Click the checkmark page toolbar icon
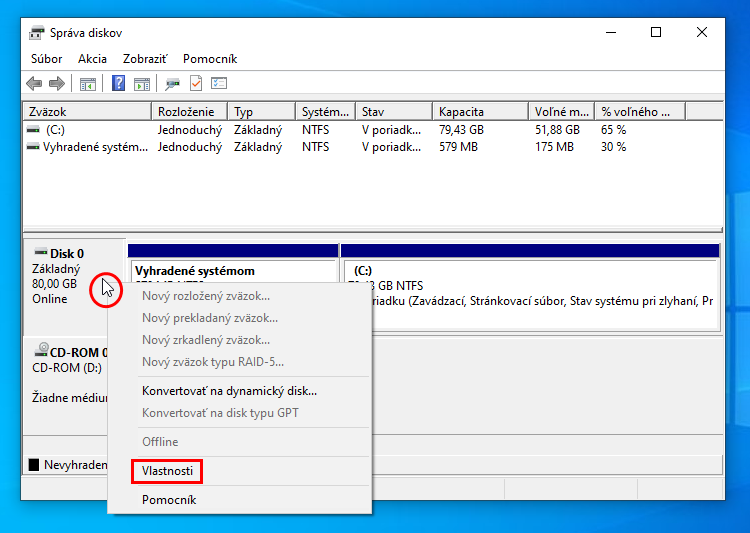Viewport: 750px width, 533px height. pyautogui.click(x=196, y=84)
